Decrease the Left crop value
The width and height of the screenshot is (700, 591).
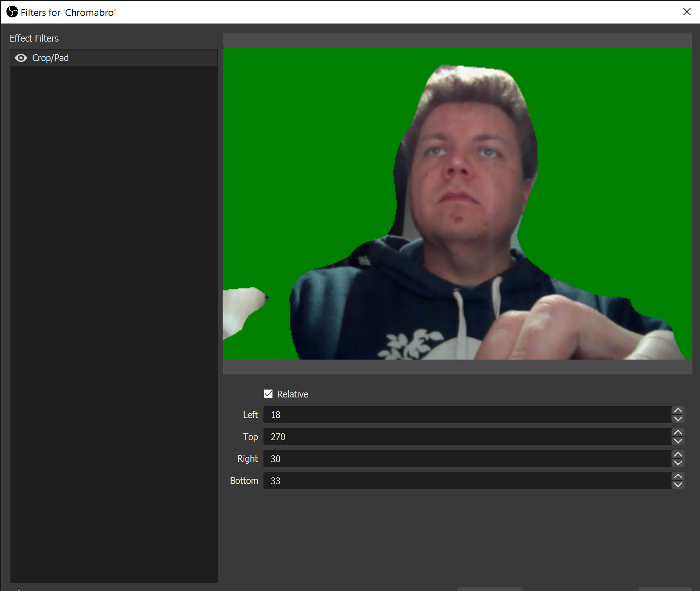pyautogui.click(x=678, y=419)
